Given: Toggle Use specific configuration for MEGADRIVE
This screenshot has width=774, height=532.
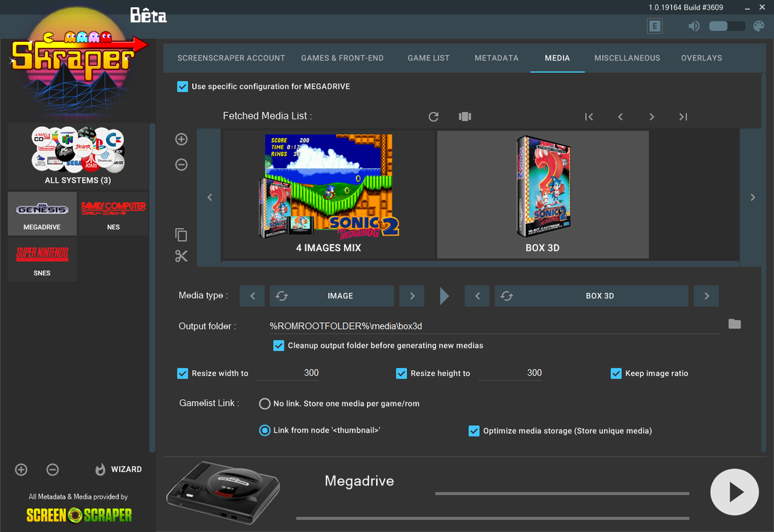Looking at the screenshot, I should [183, 86].
